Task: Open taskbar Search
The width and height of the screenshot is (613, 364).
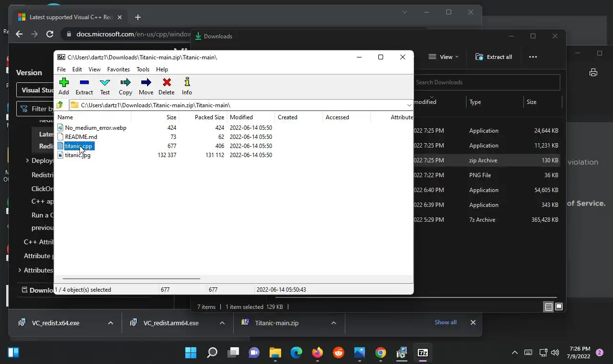Action: [x=212, y=353]
